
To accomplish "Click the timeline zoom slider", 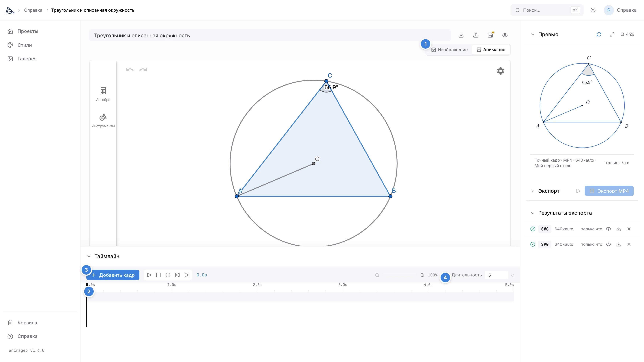I will pyautogui.click(x=399, y=275).
